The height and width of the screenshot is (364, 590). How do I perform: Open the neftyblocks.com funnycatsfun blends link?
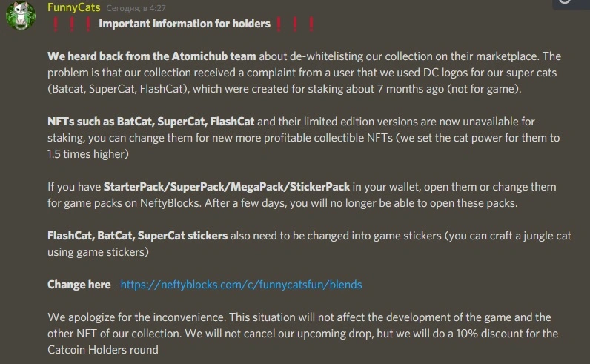[x=241, y=284]
